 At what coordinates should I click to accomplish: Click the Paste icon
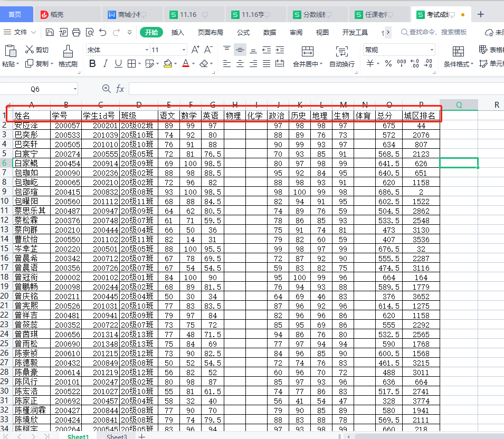(11, 51)
